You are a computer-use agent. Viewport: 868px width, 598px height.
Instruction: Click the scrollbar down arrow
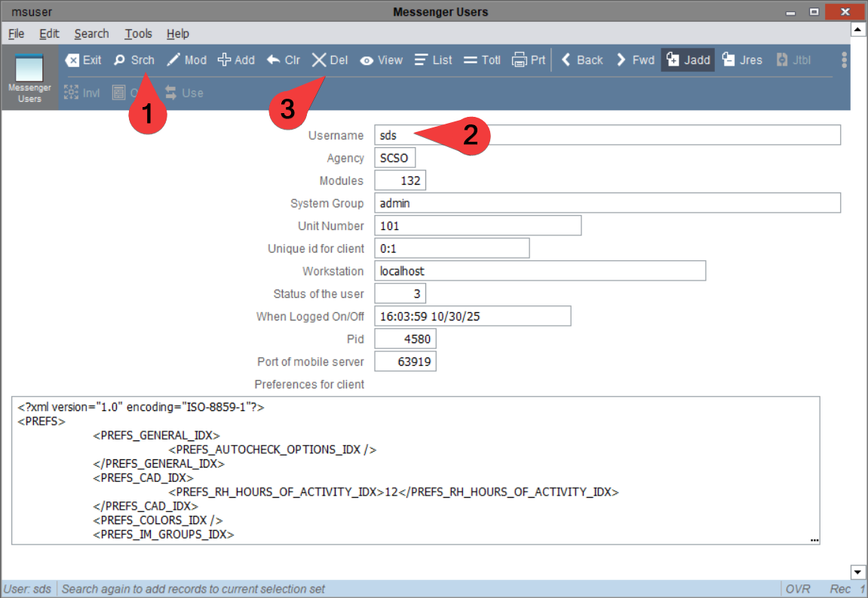coord(857,572)
